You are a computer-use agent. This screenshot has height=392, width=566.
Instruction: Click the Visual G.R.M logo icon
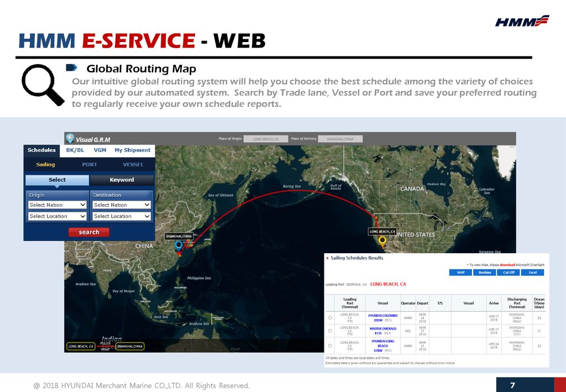(x=70, y=139)
